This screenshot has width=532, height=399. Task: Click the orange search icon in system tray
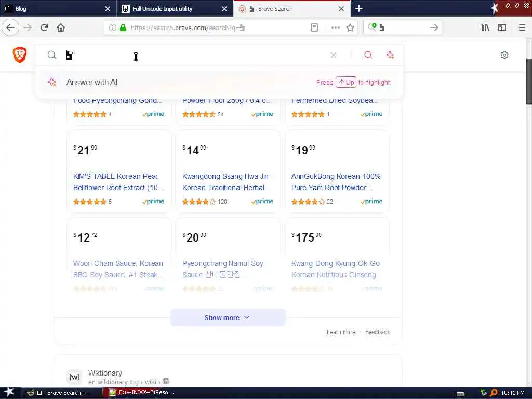pyautogui.click(x=494, y=393)
